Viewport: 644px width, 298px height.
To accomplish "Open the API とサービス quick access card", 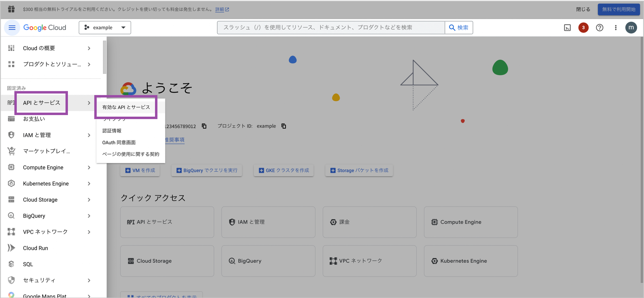I will tap(167, 222).
